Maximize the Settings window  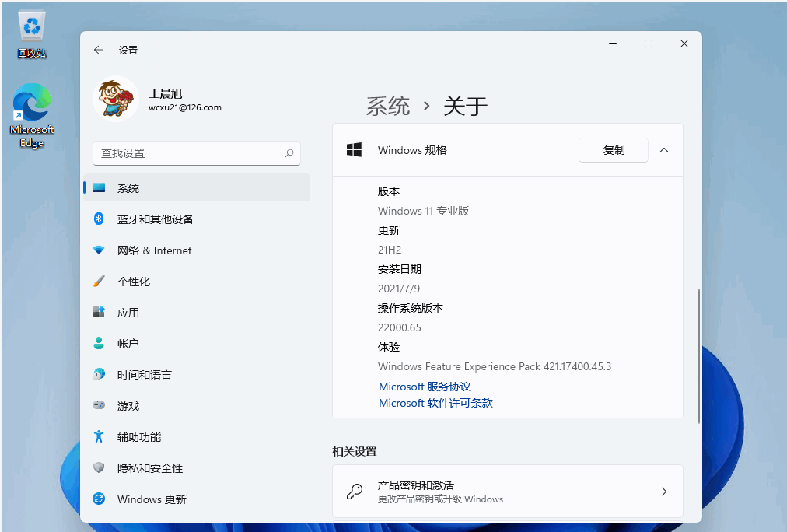point(649,44)
